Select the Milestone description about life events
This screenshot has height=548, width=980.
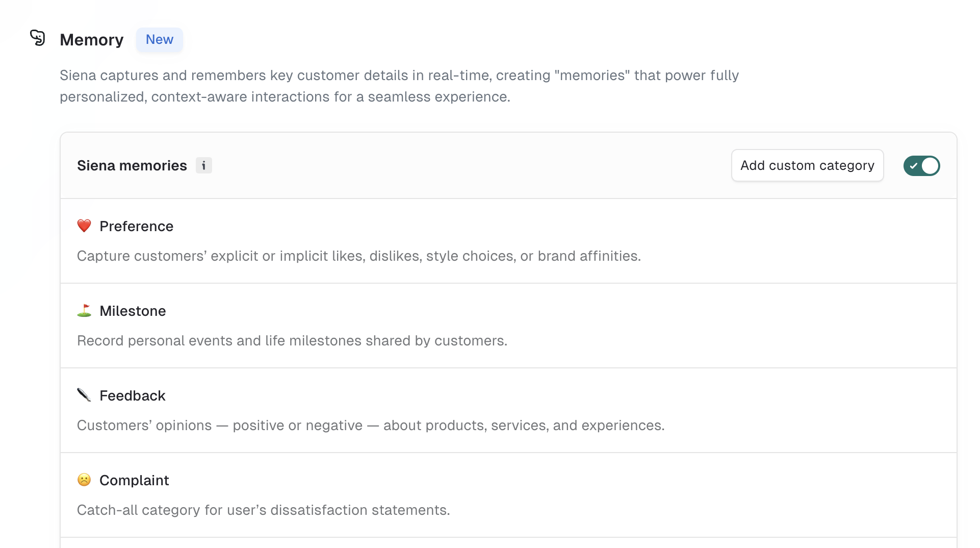tap(292, 340)
